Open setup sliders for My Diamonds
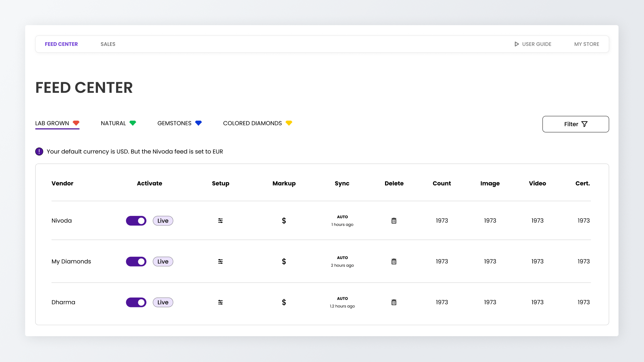Image resolution: width=644 pixels, height=362 pixels. (x=220, y=261)
